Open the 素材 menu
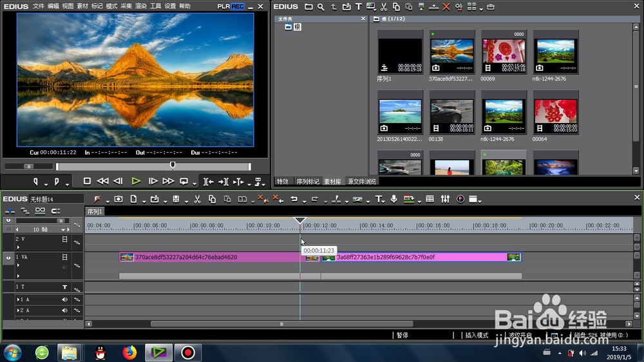Image resolution: width=644 pixels, height=362 pixels. tap(82, 6)
